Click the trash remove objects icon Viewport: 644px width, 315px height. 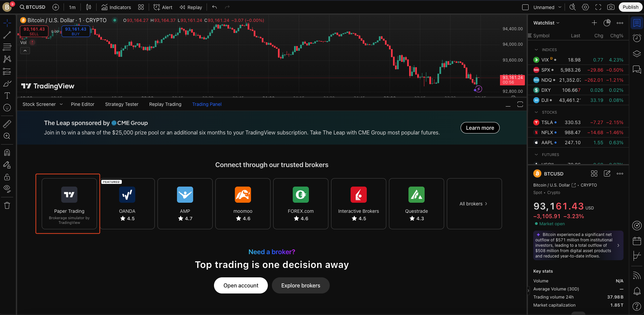coord(7,205)
